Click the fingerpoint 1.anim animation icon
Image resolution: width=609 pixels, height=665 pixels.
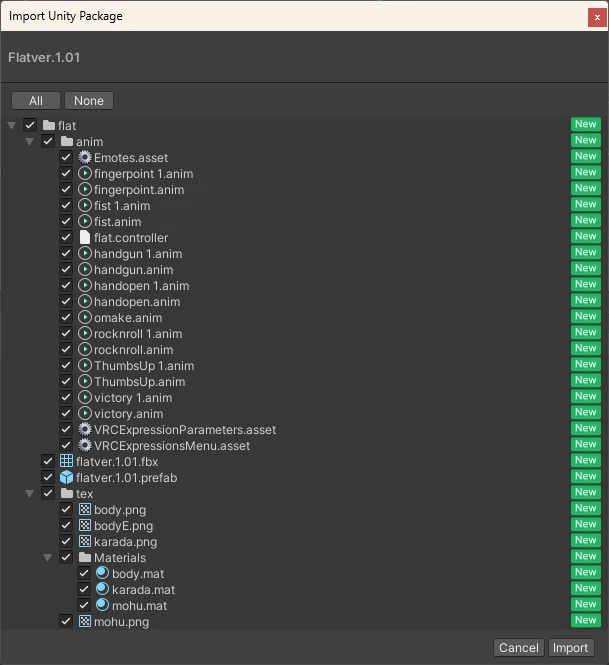85,173
